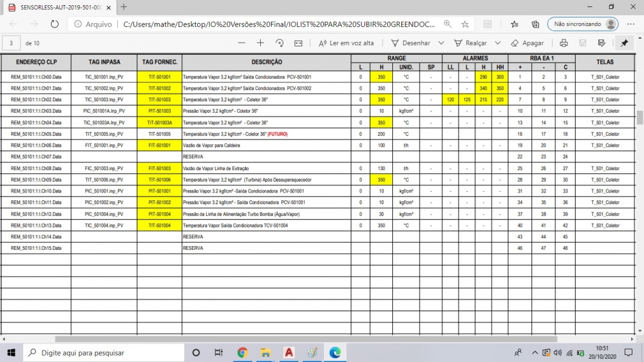Click the FIT-501003 cell
The image size is (644, 362).
[159, 169]
